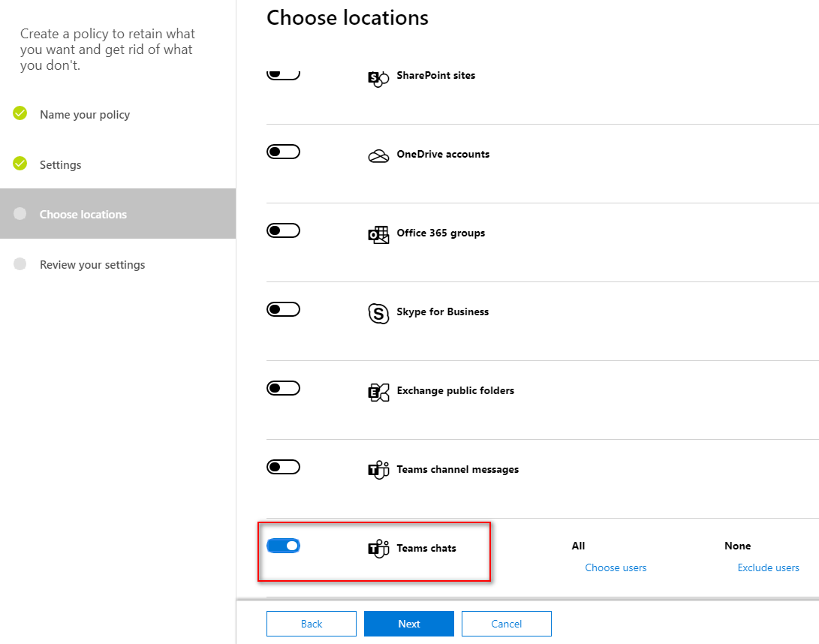
Task: Click the step circle beside Review your settings
Action: click(x=20, y=263)
